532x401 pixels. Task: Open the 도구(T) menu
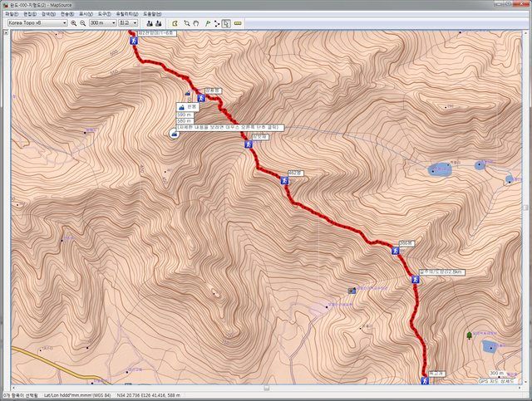point(104,14)
